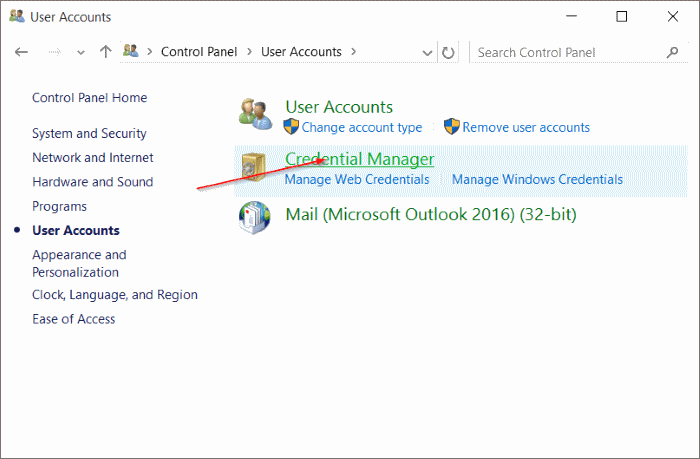Go up one level with Up arrow
The image size is (700, 459).
point(105,52)
